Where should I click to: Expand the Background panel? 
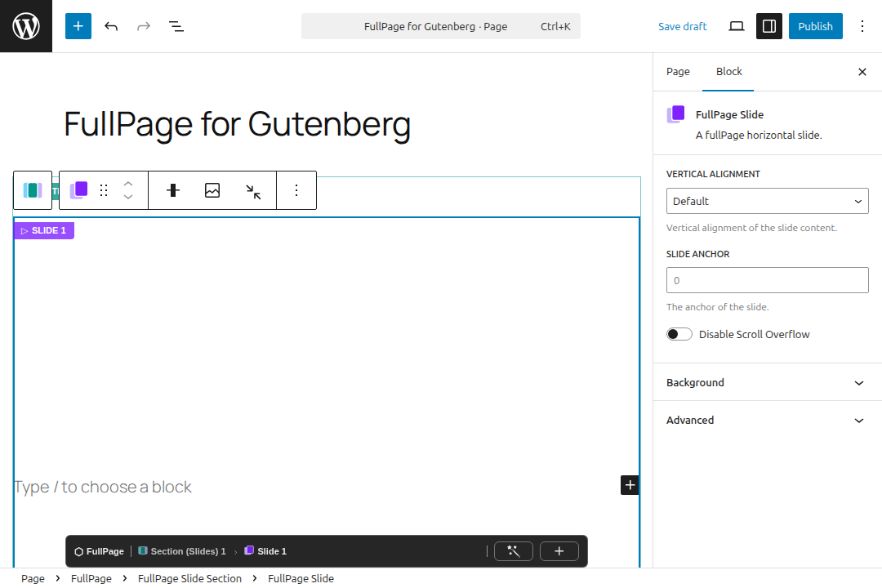coord(767,383)
